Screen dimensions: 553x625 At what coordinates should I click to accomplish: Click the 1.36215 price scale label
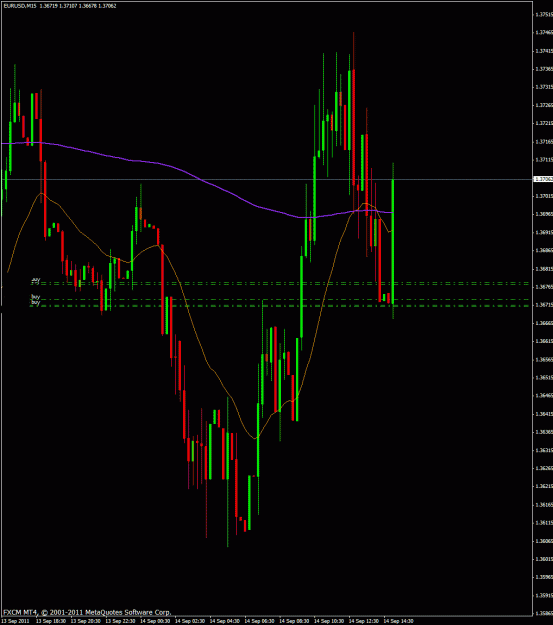(x=544, y=486)
